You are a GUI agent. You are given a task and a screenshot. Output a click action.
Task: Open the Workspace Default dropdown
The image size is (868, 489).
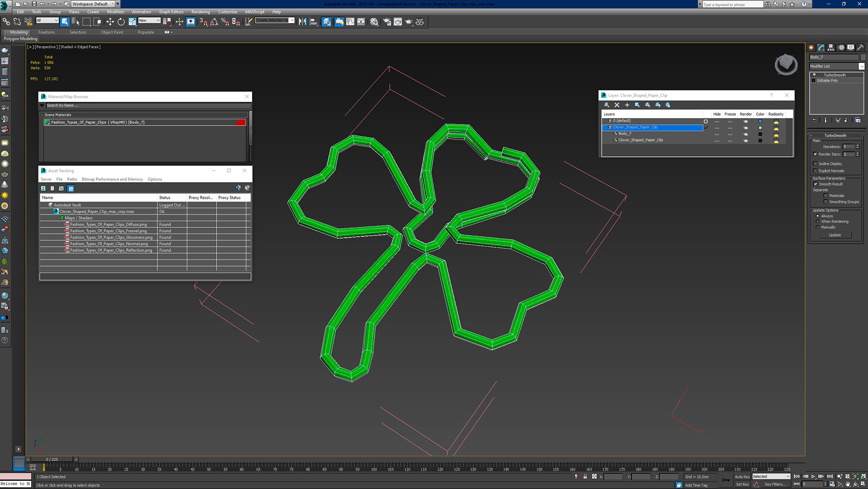(93, 4)
